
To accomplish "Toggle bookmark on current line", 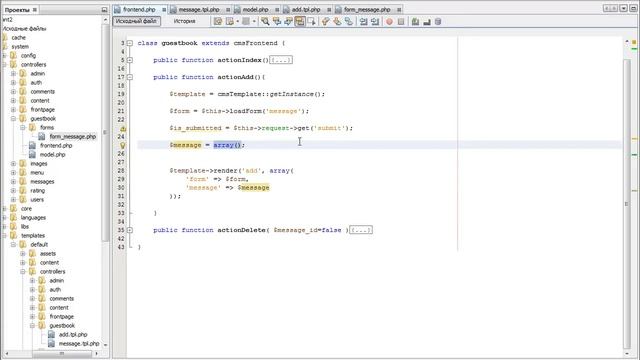I will coord(349,22).
